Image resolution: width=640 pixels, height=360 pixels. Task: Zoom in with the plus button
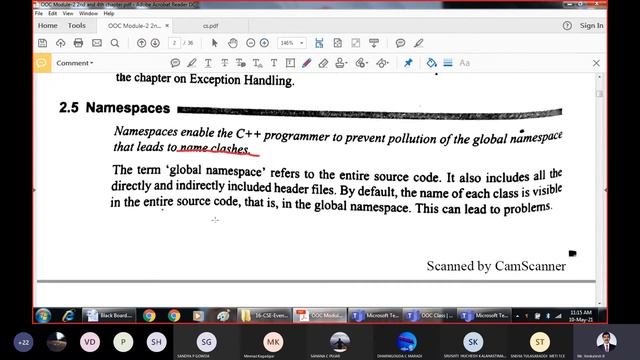264,43
